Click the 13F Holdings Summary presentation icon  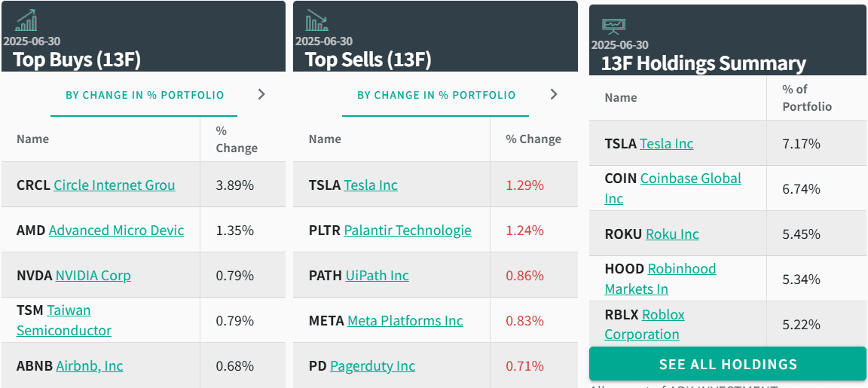(x=614, y=26)
